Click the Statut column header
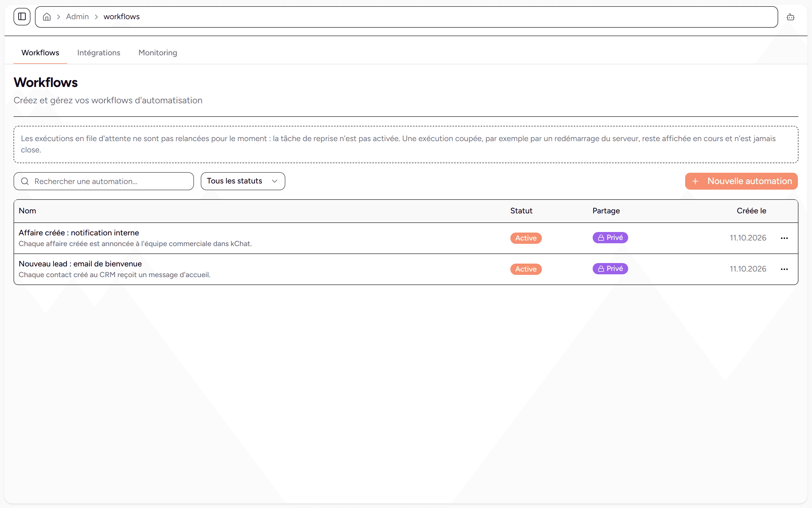This screenshot has width=812, height=508. [521, 211]
